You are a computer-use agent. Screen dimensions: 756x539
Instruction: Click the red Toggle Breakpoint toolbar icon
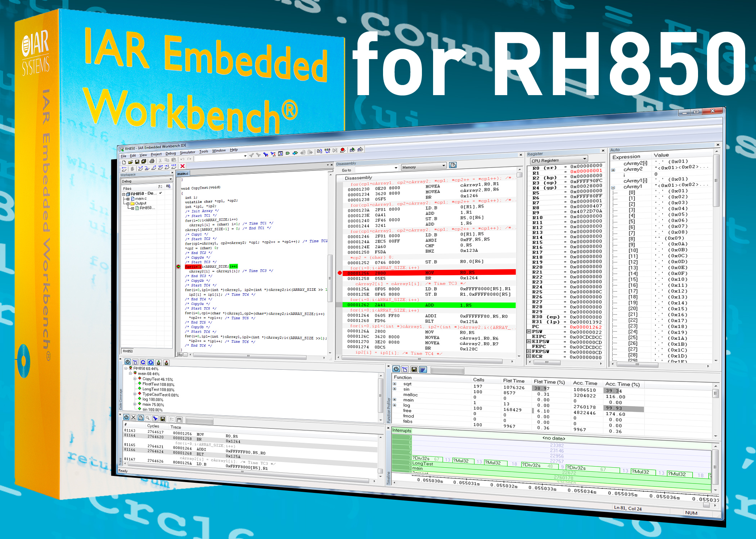343,150
